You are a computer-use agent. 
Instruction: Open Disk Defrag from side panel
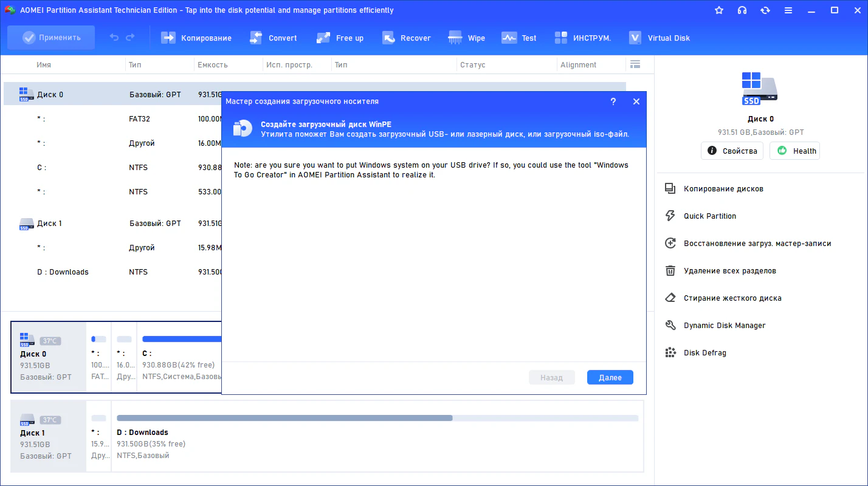coord(704,352)
